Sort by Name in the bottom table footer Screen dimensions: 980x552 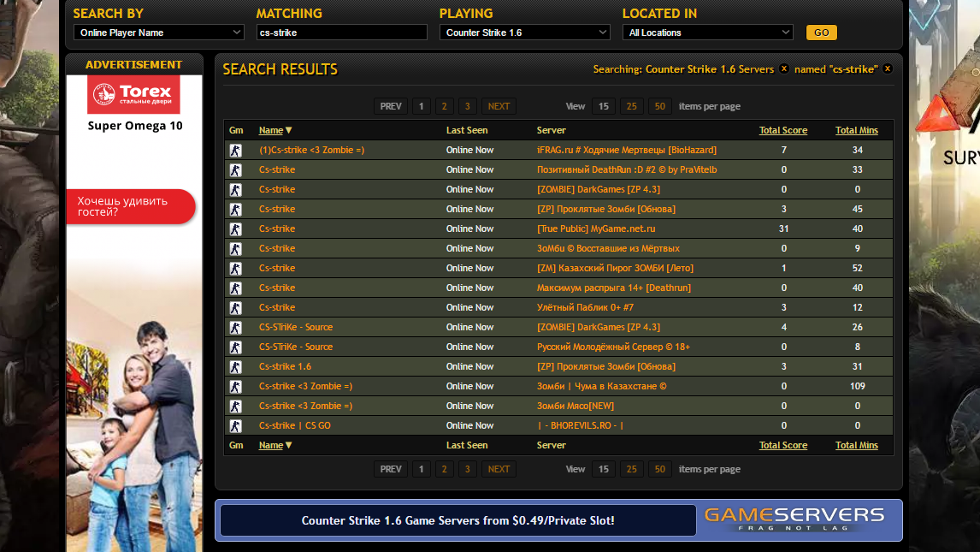coord(275,445)
